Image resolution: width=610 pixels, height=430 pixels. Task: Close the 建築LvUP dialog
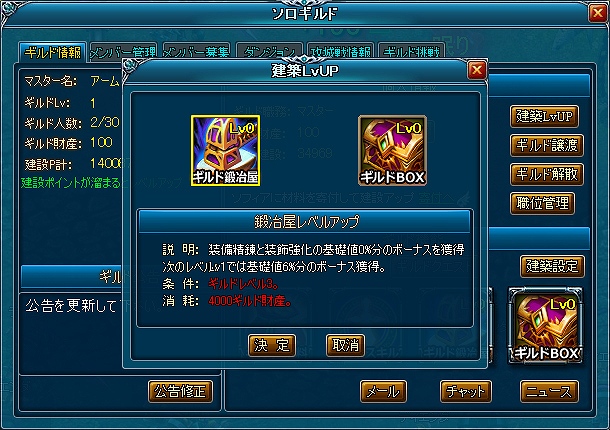(x=477, y=70)
